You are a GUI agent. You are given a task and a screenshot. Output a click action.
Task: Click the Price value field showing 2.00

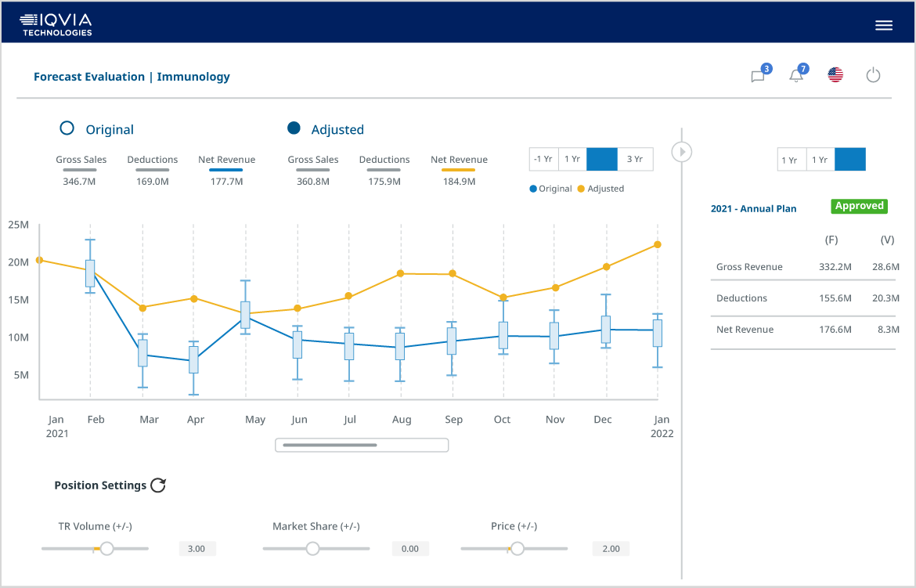tap(611, 549)
